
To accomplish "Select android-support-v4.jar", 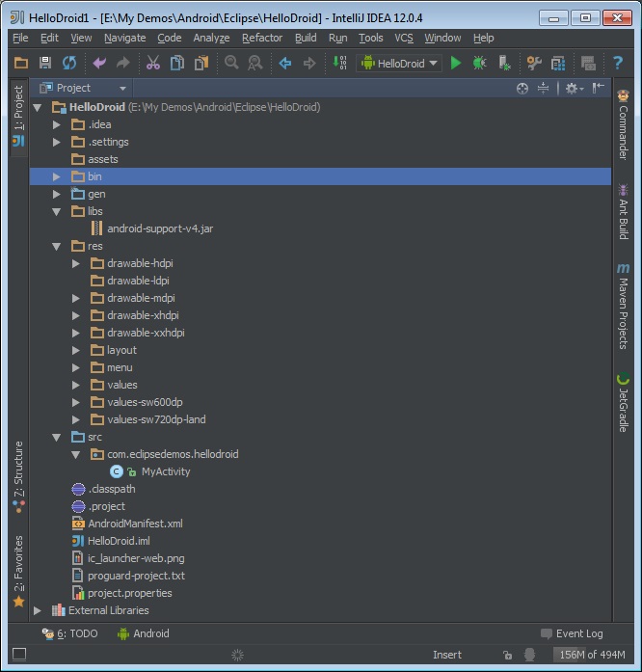I will coord(160,228).
